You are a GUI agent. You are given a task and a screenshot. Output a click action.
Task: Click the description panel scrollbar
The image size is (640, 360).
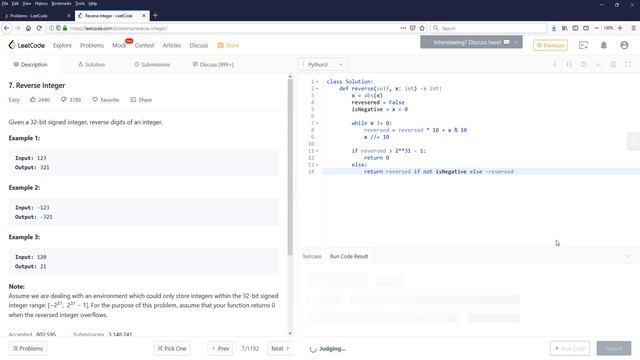(x=290, y=167)
